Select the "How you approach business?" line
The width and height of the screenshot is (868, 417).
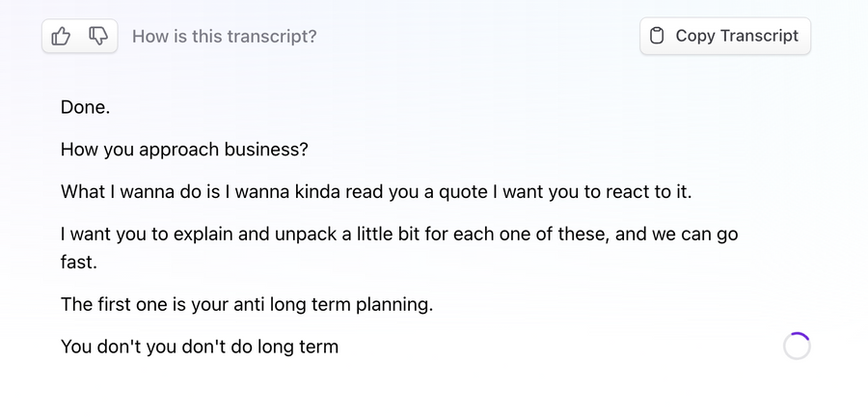[x=184, y=150]
